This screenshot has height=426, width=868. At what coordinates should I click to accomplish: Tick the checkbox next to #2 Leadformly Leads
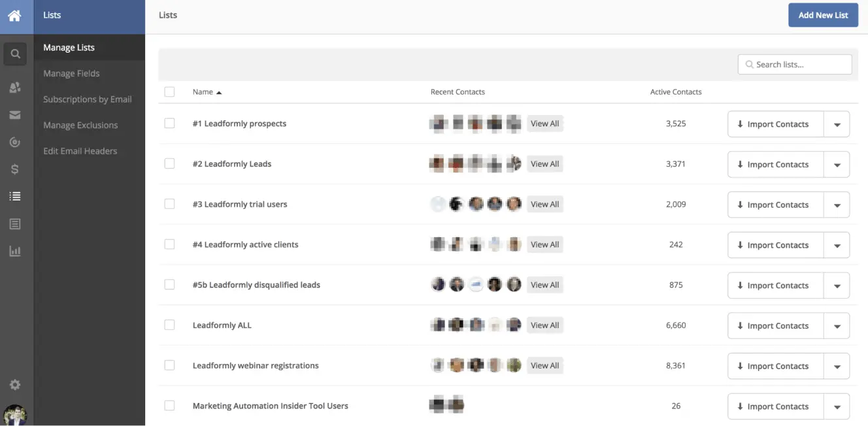[169, 164]
